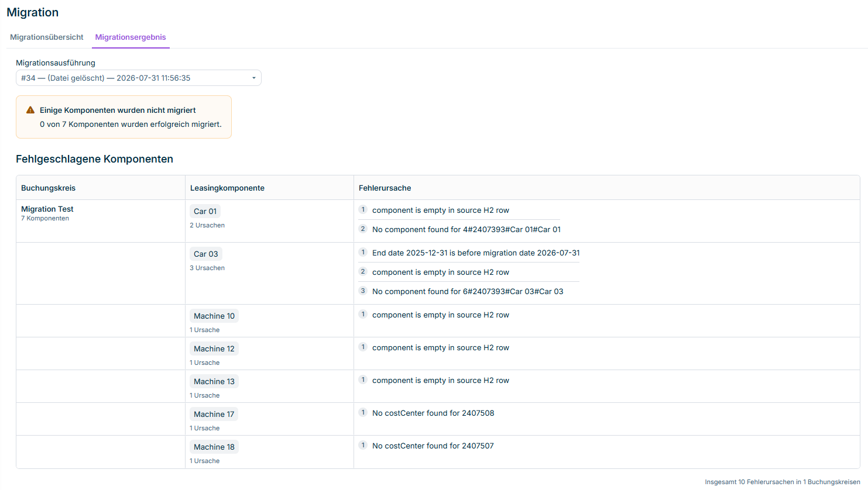Click 'No component found for 4#2407393#Car 01#Car 01'
Screen dimensions: 868x490
point(466,229)
